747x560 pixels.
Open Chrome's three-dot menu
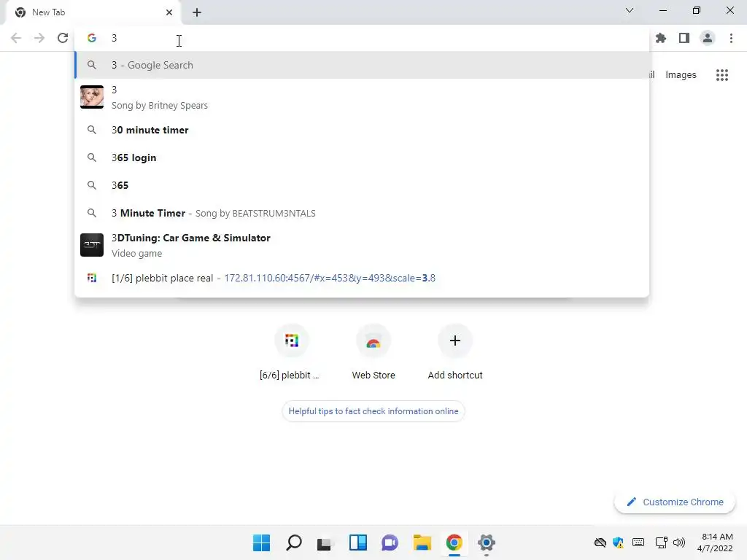[731, 38]
